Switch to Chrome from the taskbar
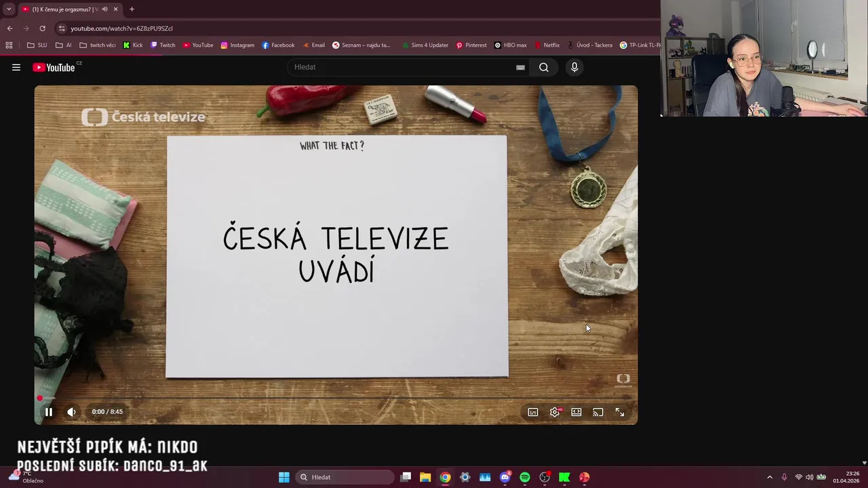 pos(445,477)
